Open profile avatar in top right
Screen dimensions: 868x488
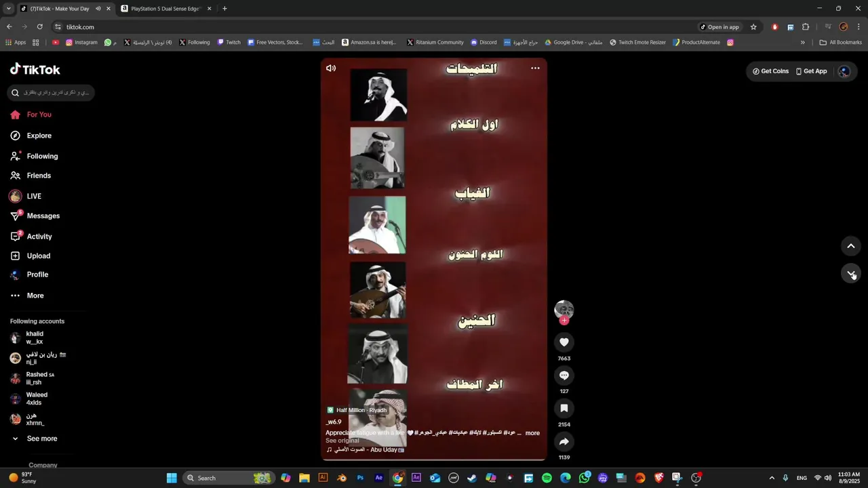pyautogui.click(x=844, y=71)
